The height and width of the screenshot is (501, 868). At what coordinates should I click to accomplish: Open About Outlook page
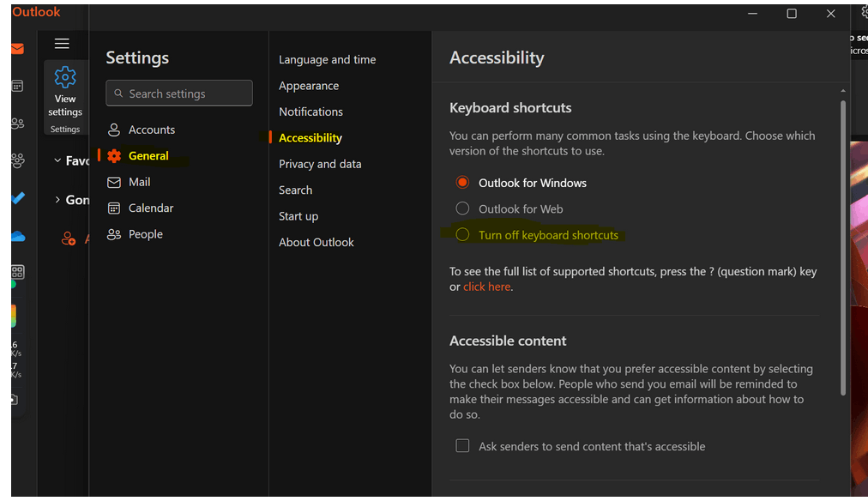316,243
